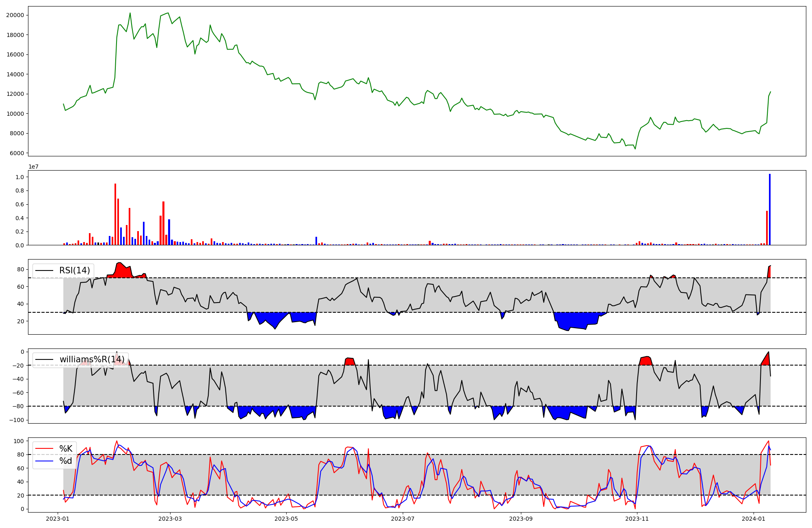Screen dimensions: 812x528
Task: Click the 2023-01 date tick label
Action: pos(58,519)
